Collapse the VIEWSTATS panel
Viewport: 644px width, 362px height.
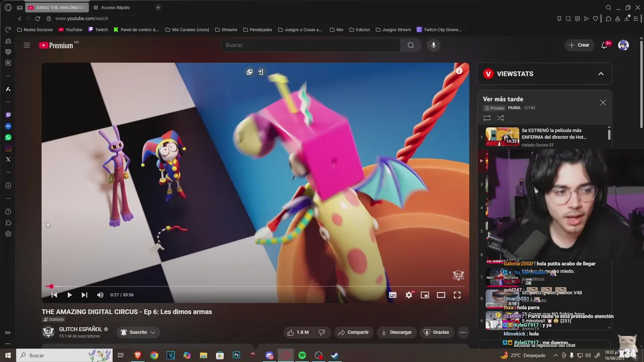click(x=601, y=74)
